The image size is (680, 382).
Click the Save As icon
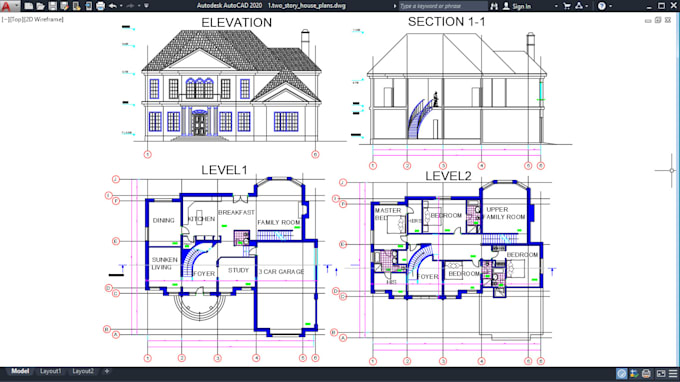(64, 6)
